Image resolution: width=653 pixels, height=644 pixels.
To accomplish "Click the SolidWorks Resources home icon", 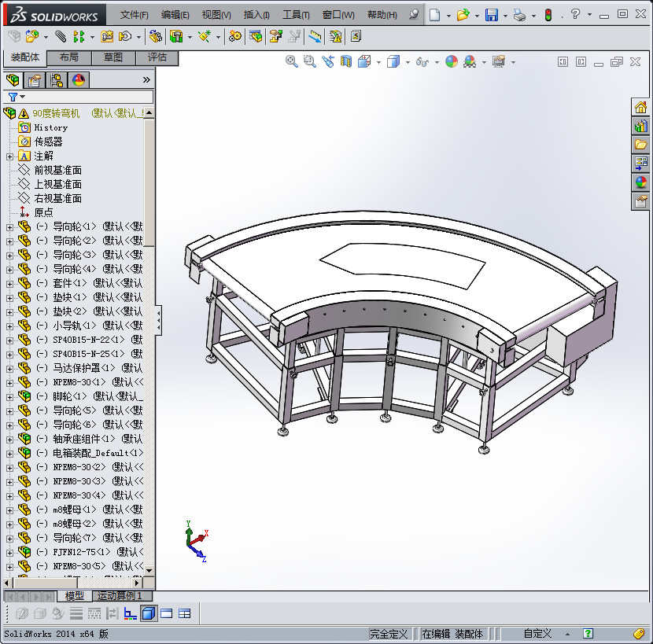I will click(x=640, y=108).
